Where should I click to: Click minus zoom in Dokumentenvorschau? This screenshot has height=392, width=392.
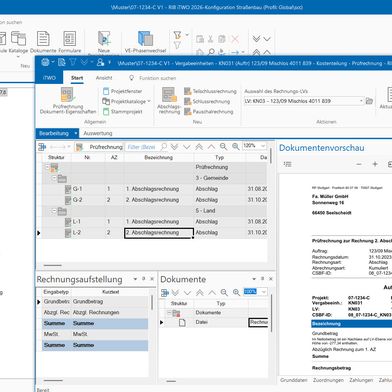click(x=359, y=164)
